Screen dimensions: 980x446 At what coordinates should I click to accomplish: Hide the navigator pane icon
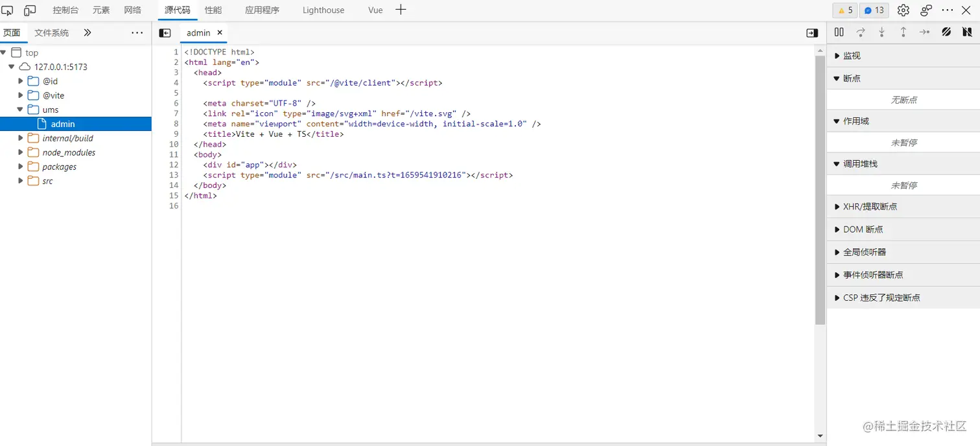coord(165,33)
